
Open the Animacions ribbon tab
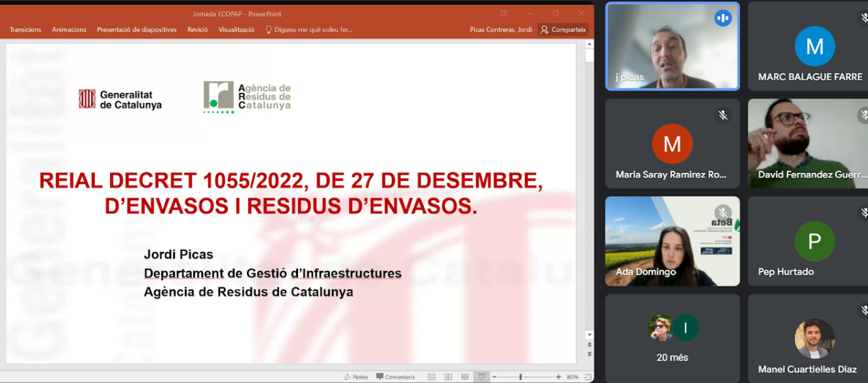[69, 29]
